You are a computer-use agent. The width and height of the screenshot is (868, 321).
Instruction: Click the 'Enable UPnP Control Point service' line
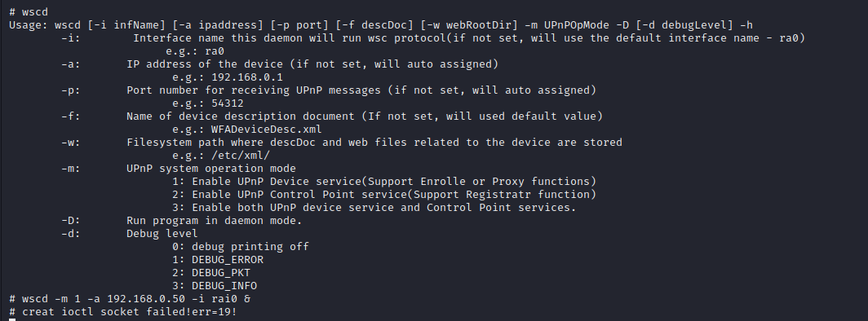(384, 195)
